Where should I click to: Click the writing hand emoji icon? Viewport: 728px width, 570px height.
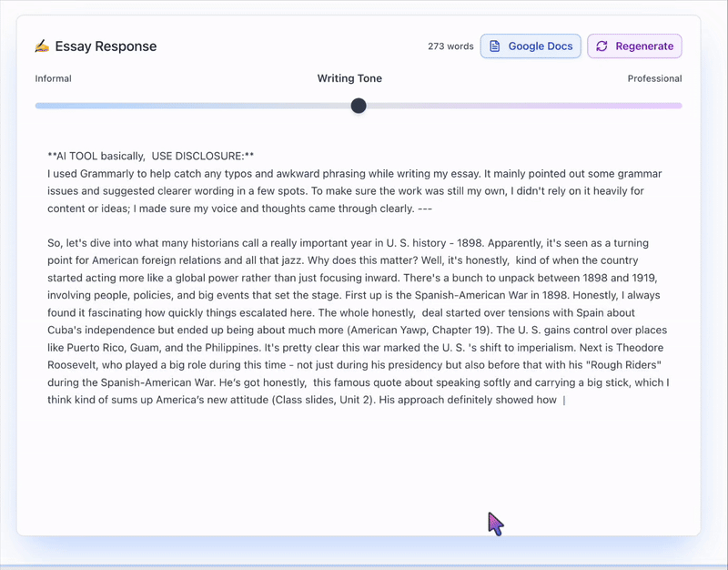[x=42, y=46]
